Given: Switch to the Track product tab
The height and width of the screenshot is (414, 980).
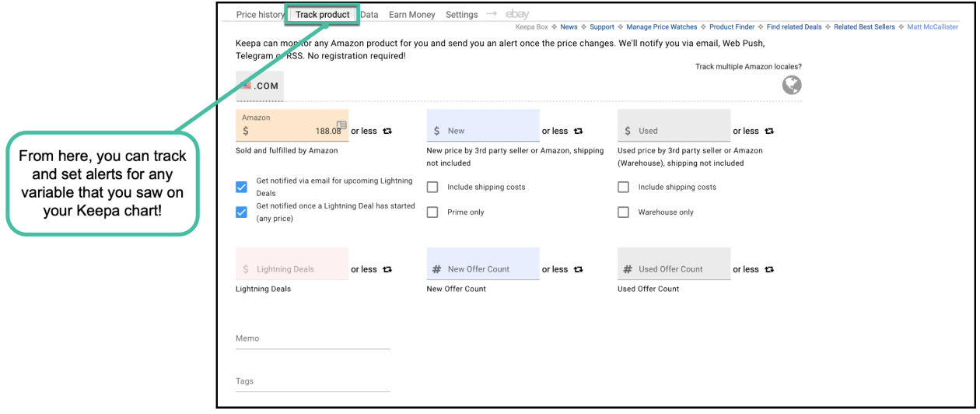Looking at the screenshot, I should pyautogui.click(x=323, y=15).
